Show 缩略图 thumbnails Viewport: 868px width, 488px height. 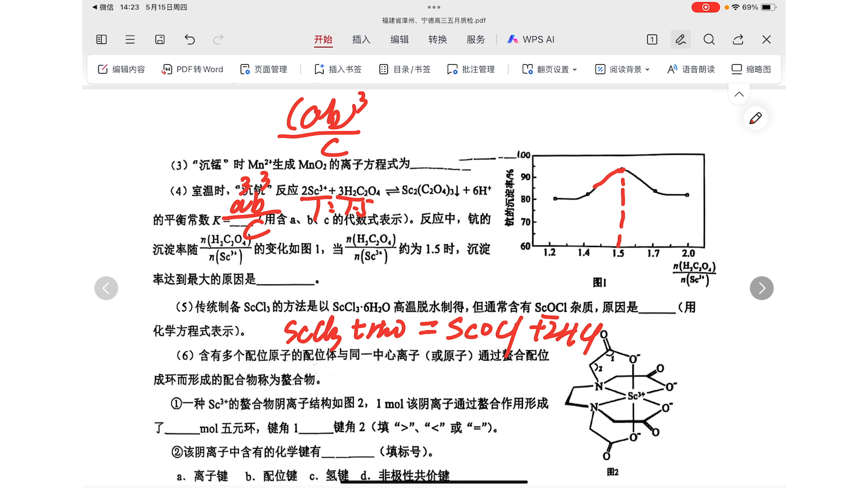(x=751, y=69)
